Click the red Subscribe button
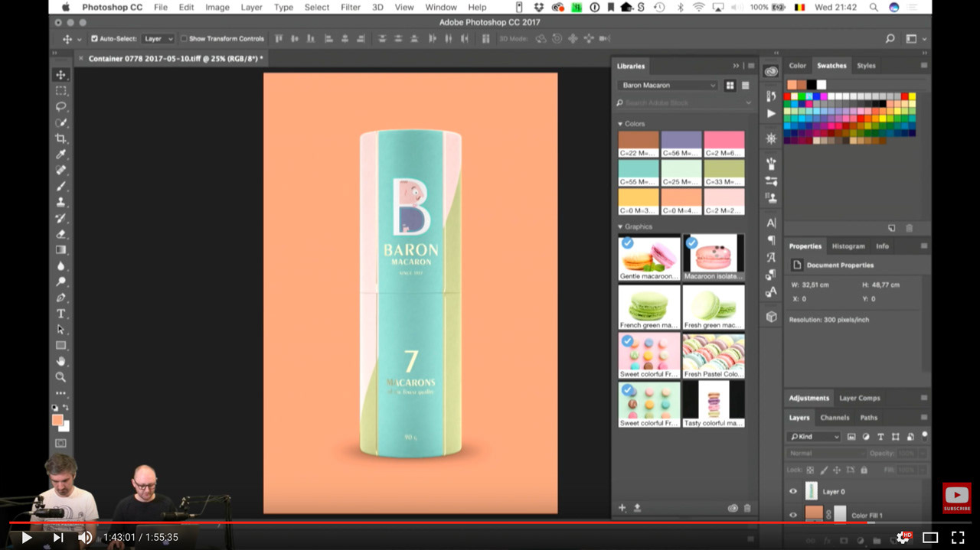Viewport: 980px width, 550px height. tap(957, 498)
